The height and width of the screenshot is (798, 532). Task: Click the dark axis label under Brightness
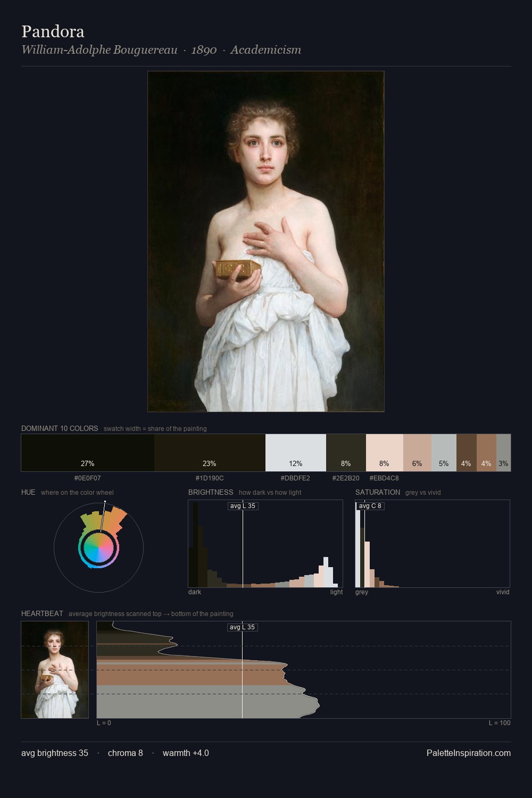pos(195,592)
